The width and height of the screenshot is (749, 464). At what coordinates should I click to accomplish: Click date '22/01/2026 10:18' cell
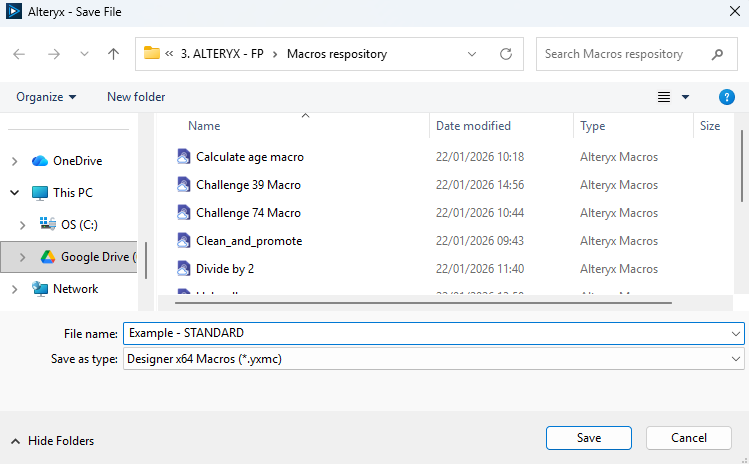480,157
